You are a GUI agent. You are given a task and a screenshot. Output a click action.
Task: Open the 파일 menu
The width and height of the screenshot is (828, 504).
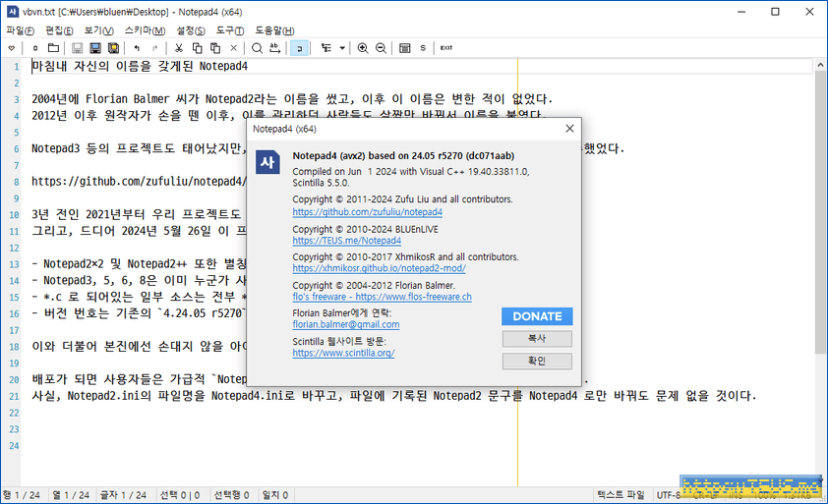point(20,30)
